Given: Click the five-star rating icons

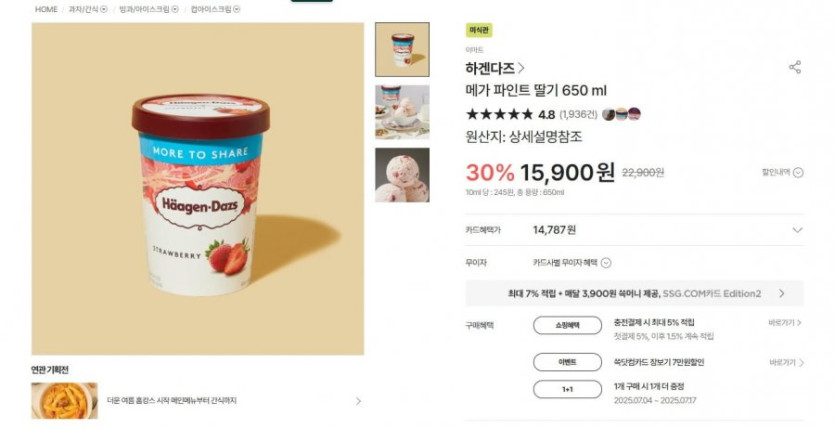Looking at the screenshot, I should [x=500, y=114].
